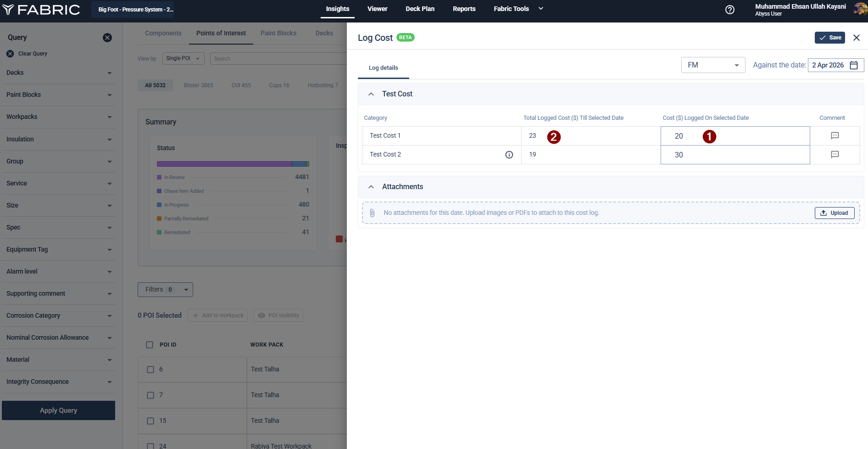Click the Against the date field
The image size is (868, 449).
click(835, 65)
